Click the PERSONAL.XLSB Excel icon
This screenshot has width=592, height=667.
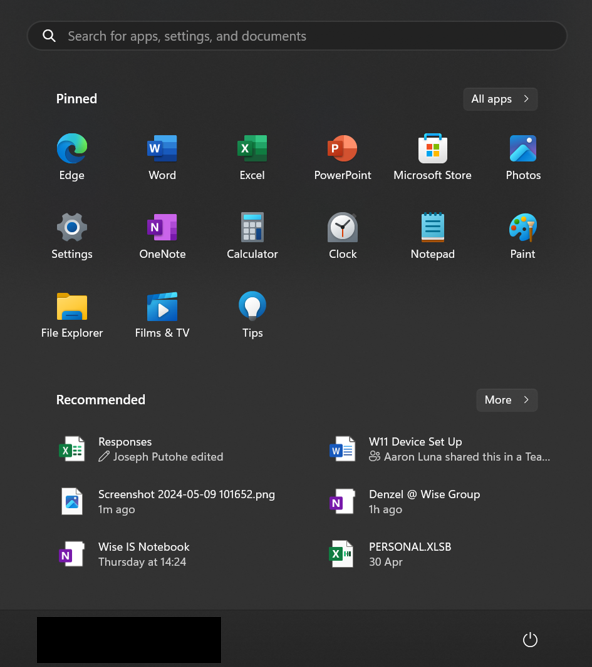342,554
